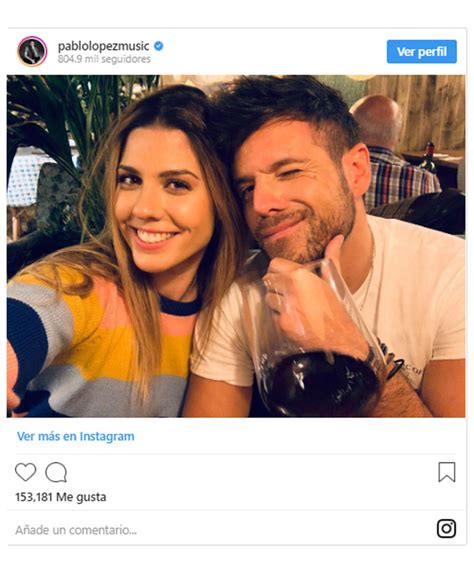Toggle the heart to like this photo
The width and height of the screenshot is (474, 575).
point(25,472)
